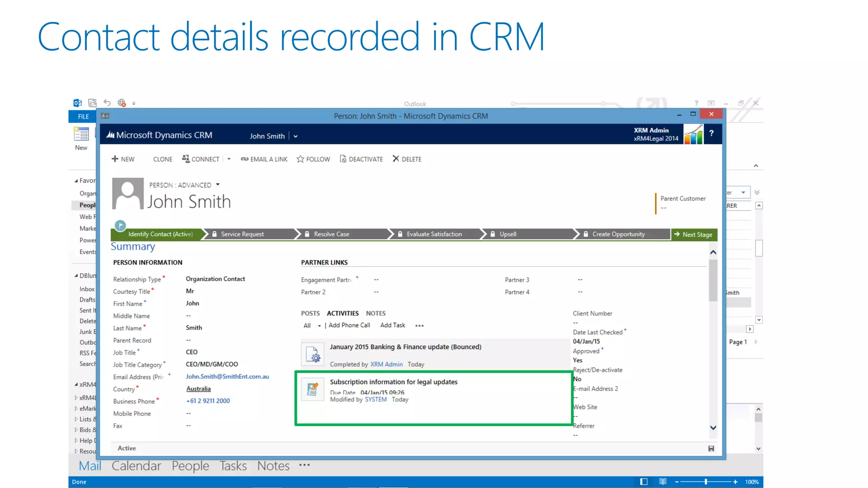Click the CONNECT people icon
The height and width of the screenshot is (488, 868).
(186, 158)
